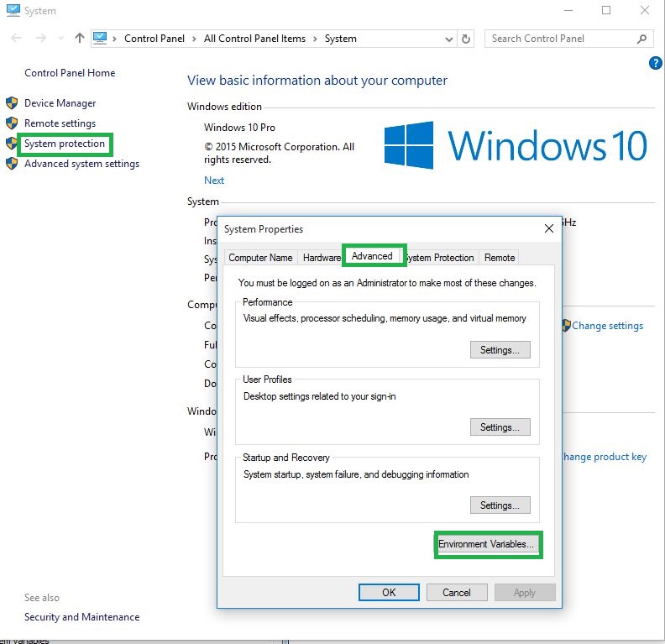Screen dimensions: 665x644
Task: Navigate back with the back arrow
Action: coord(16,38)
